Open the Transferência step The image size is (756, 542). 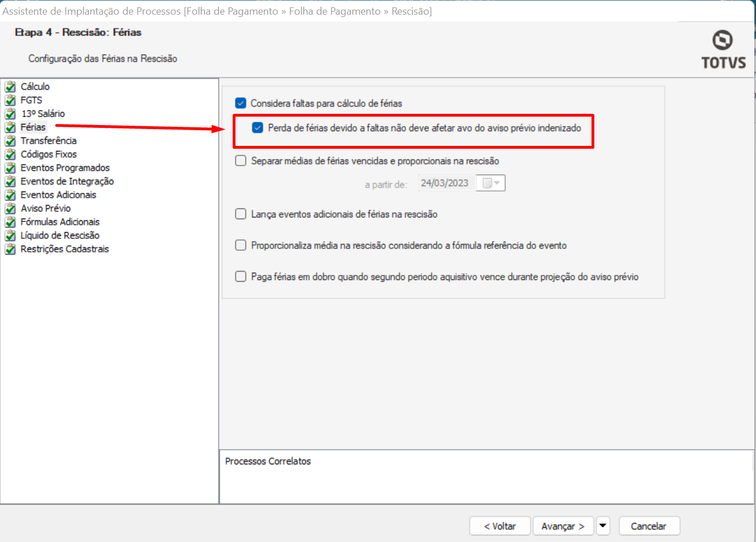pyautogui.click(x=48, y=141)
